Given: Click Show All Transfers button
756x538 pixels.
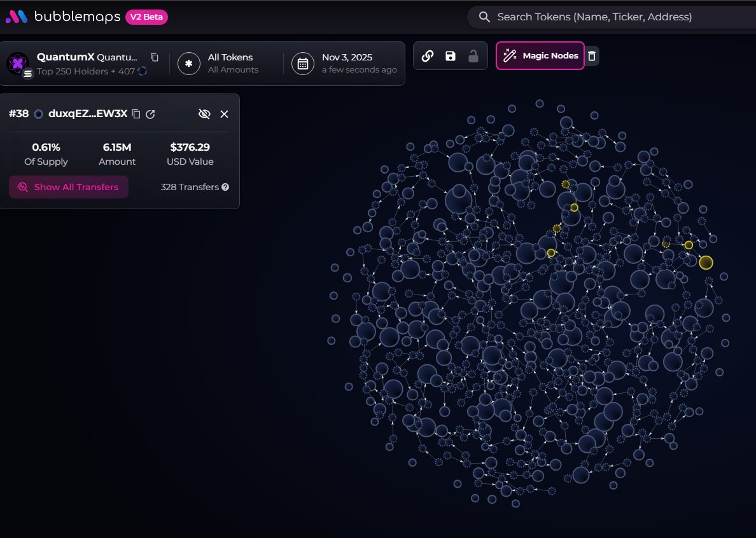Looking at the screenshot, I should pyautogui.click(x=69, y=187).
